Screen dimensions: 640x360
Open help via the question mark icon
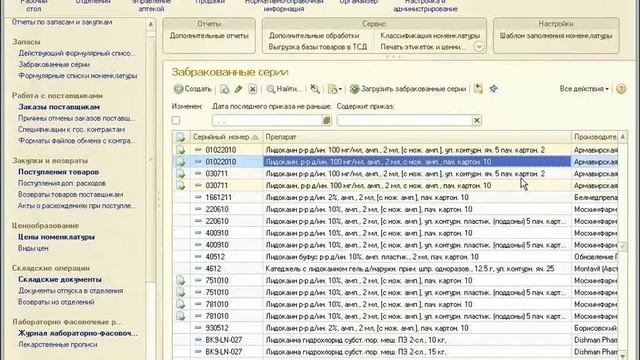[x=621, y=89]
